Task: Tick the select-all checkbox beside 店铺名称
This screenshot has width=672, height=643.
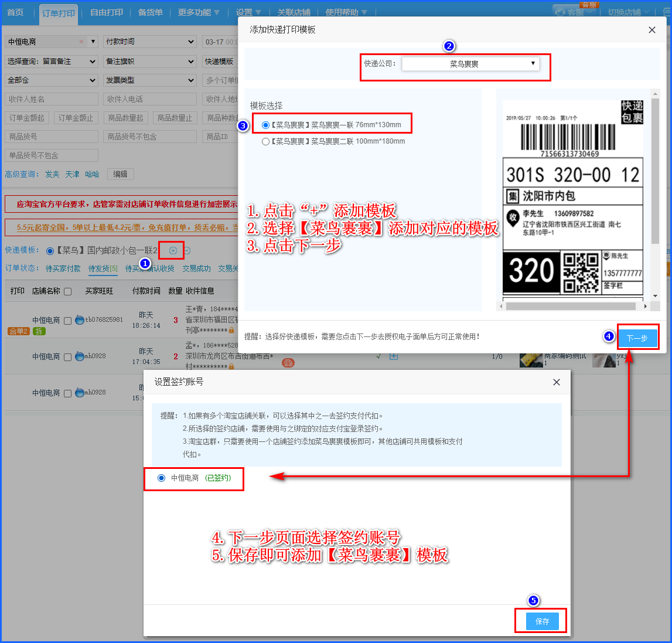Action: pos(67,291)
